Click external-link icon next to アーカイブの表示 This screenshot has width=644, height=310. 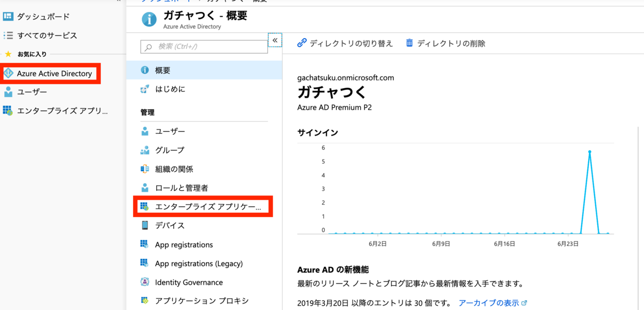[x=524, y=303]
